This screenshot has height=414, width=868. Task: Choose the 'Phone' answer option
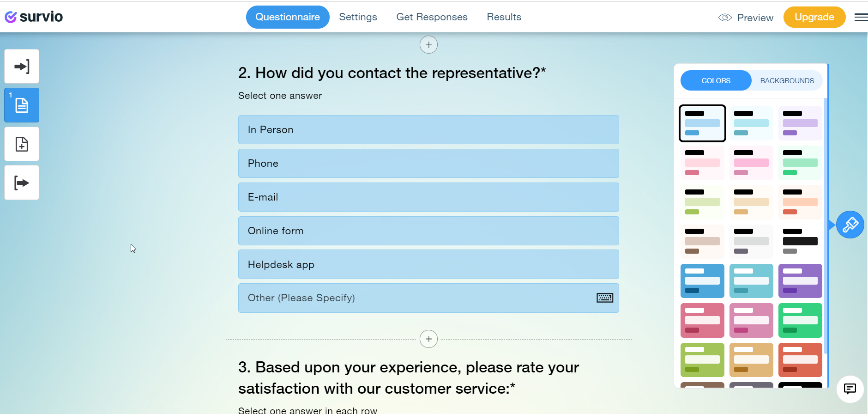point(428,164)
